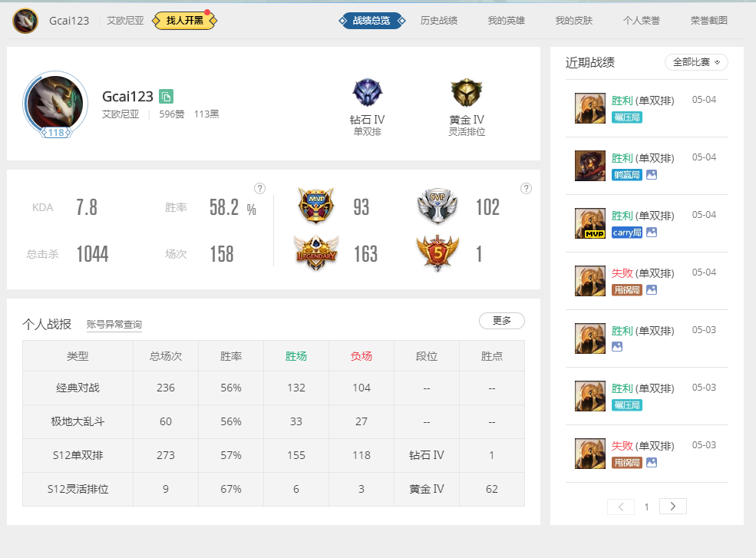Open the 全部比赛 match filter dropdown
The height and width of the screenshot is (558, 756).
(696, 62)
